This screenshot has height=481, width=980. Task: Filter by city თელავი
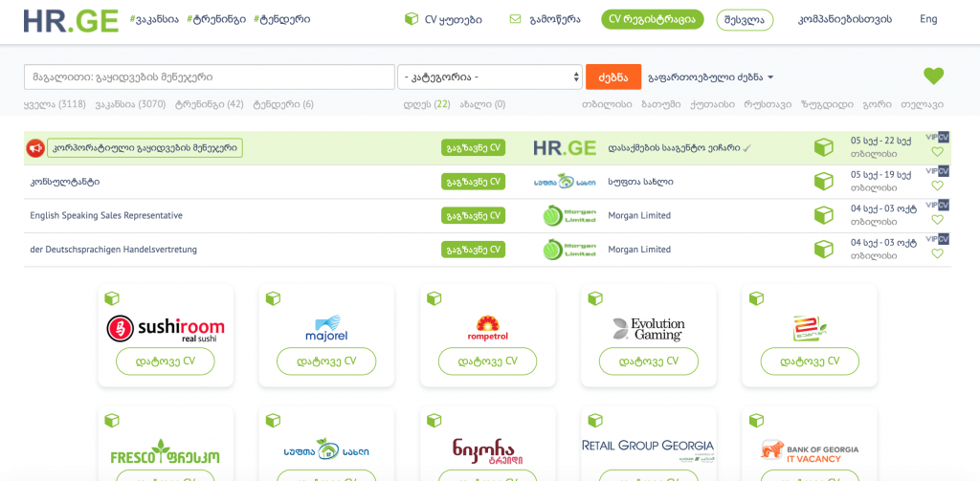pyautogui.click(x=922, y=104)
